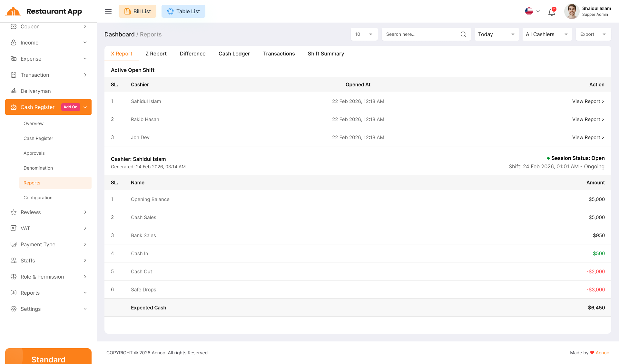Click the Settings gear icon
619x364 pixels.
14,309
